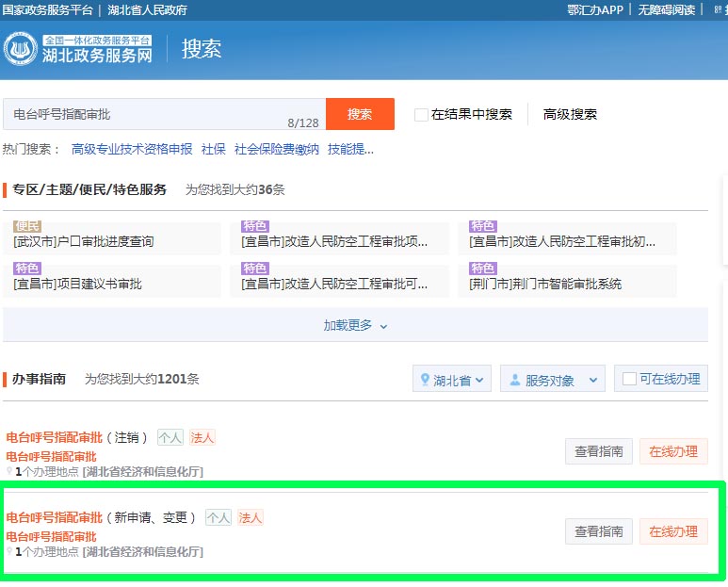This screenshot has height=587, width=728.
Task: Expand the list with 加载更多
Action: (355, 325)
